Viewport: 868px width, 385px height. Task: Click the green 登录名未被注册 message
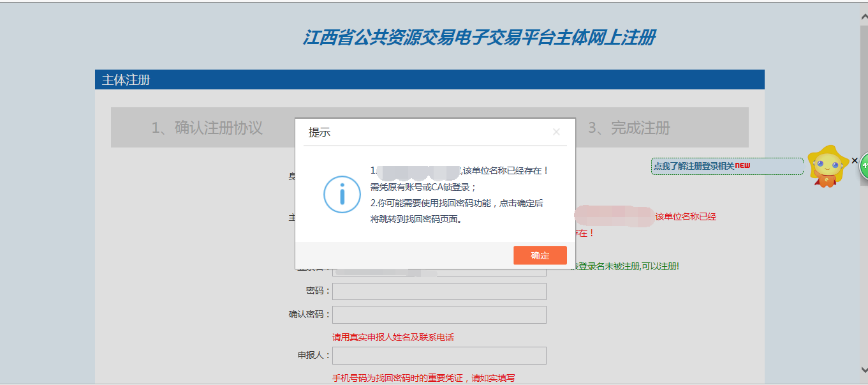(625, 266)
